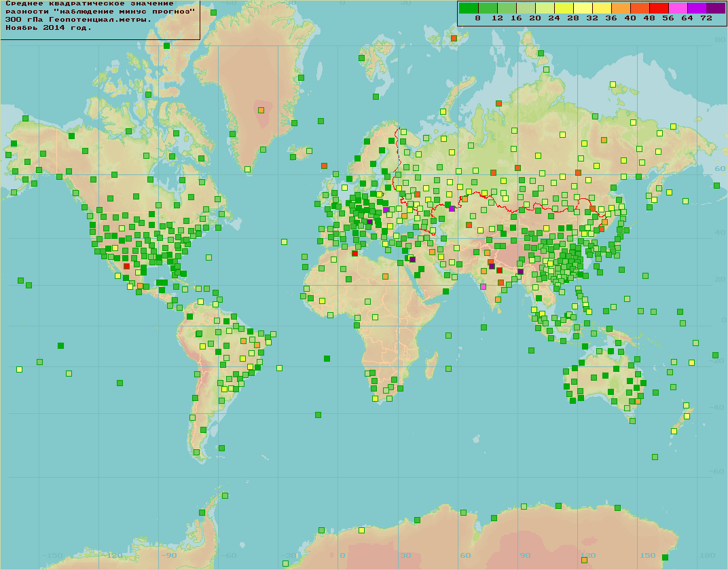Choose the legend swatch between 16 and 20
The image size is (728, 570).
(x=526, y=8)
